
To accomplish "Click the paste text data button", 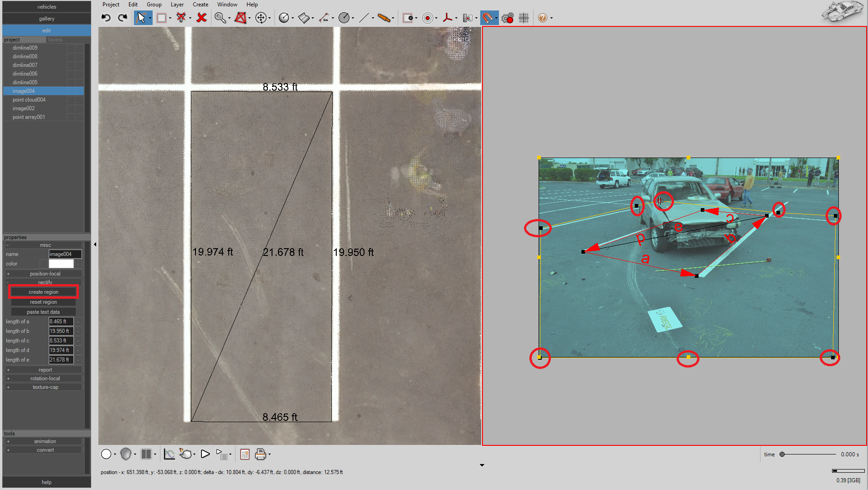I will (x=43, y=312).
